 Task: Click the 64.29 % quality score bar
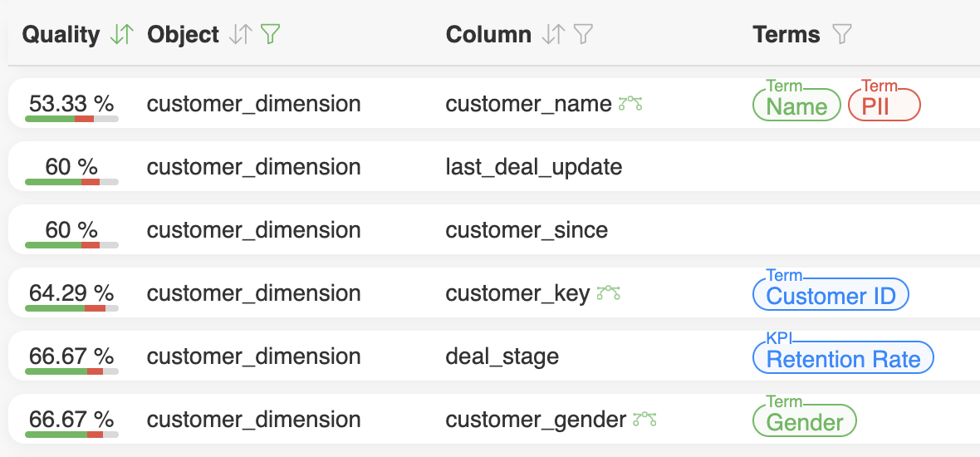tap(71, 308)
